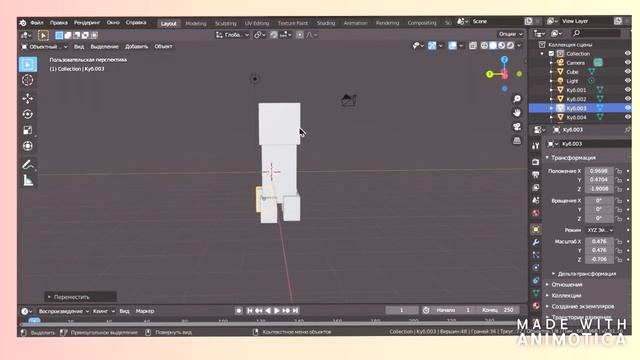Click the current frame number field
This screenshot has height=360, width=640.
[x=402, y=310]
